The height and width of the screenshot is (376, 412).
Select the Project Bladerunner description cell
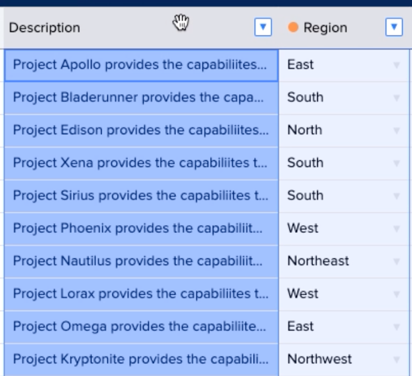click(141, 98)
